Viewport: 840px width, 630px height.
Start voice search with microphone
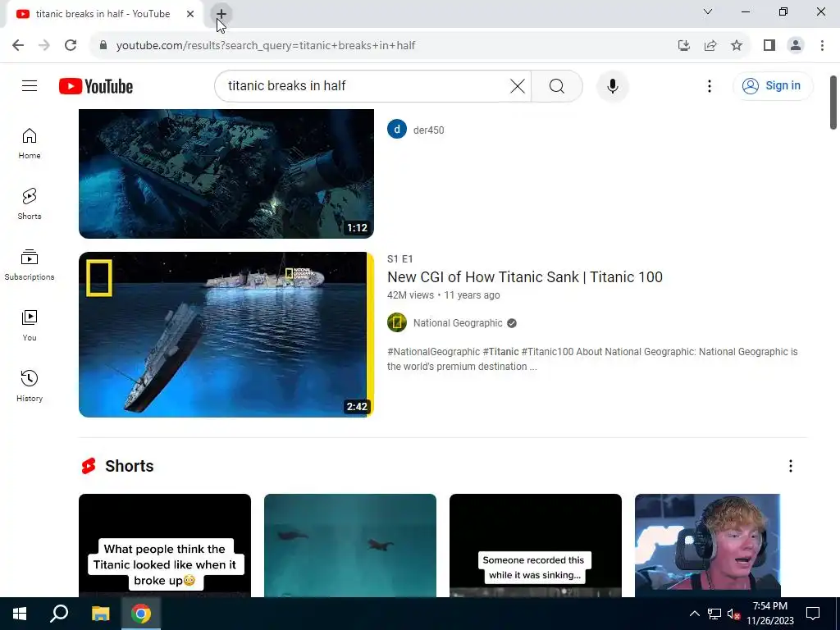612,85
